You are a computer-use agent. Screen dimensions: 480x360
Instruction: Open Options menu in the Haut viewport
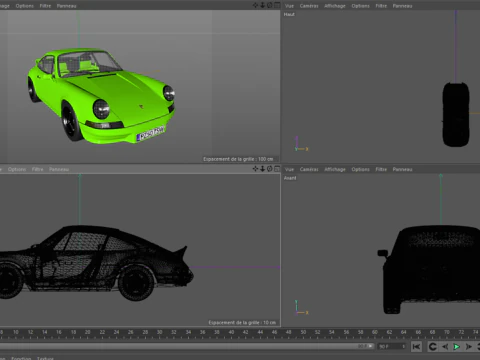pyautogui.click(x=361, y=6)
